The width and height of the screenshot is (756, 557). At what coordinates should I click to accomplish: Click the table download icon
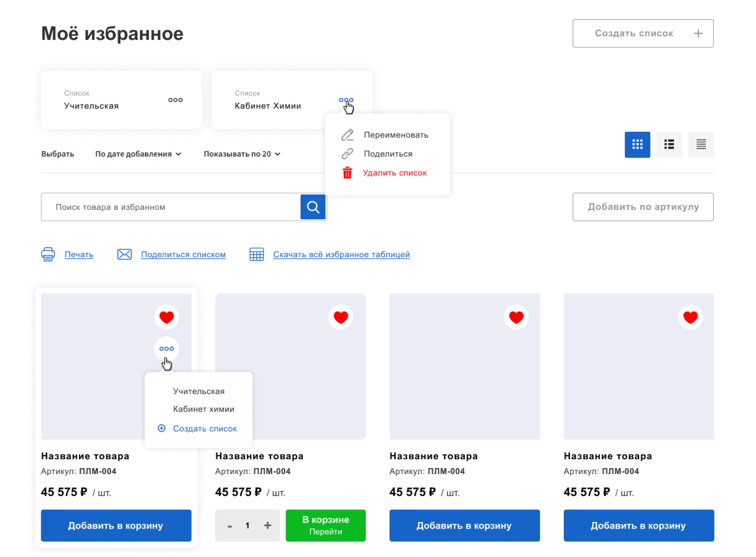click(x=256, y=254)
